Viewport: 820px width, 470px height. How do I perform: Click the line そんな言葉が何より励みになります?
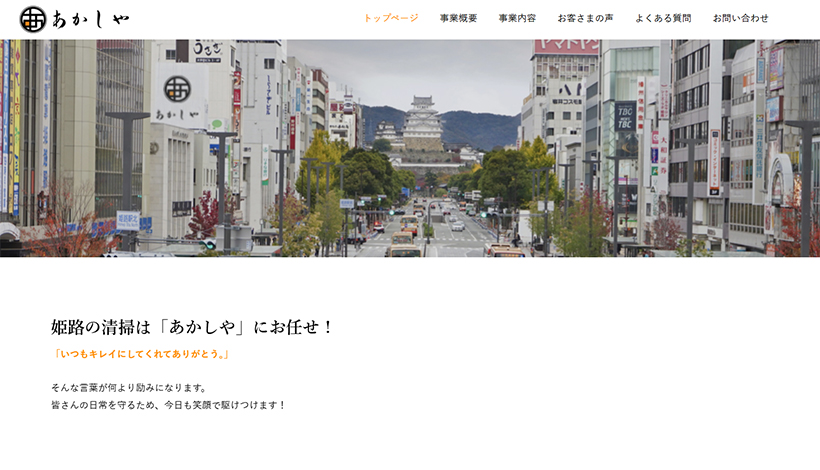pyautogui.click(x=129, y=387)
